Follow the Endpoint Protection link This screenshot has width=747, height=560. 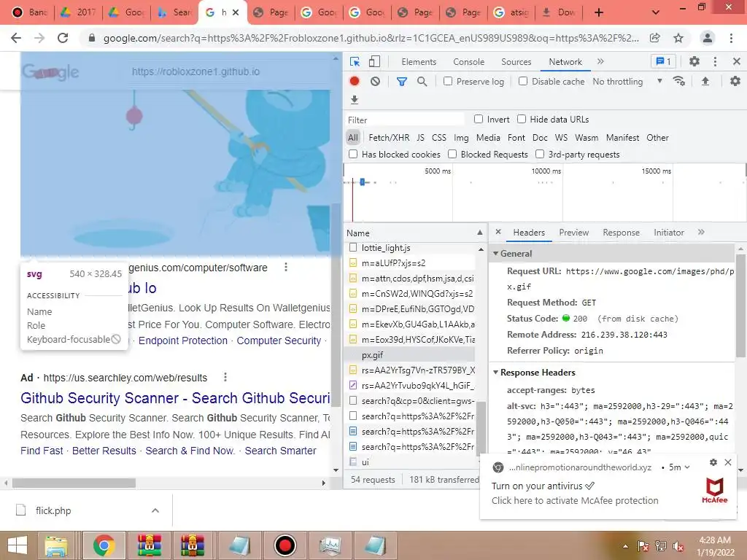(183, 341)
